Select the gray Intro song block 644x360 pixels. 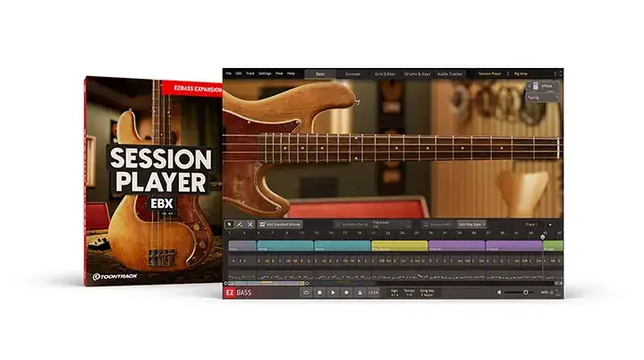pyautogui.click(x=242, y=246)
